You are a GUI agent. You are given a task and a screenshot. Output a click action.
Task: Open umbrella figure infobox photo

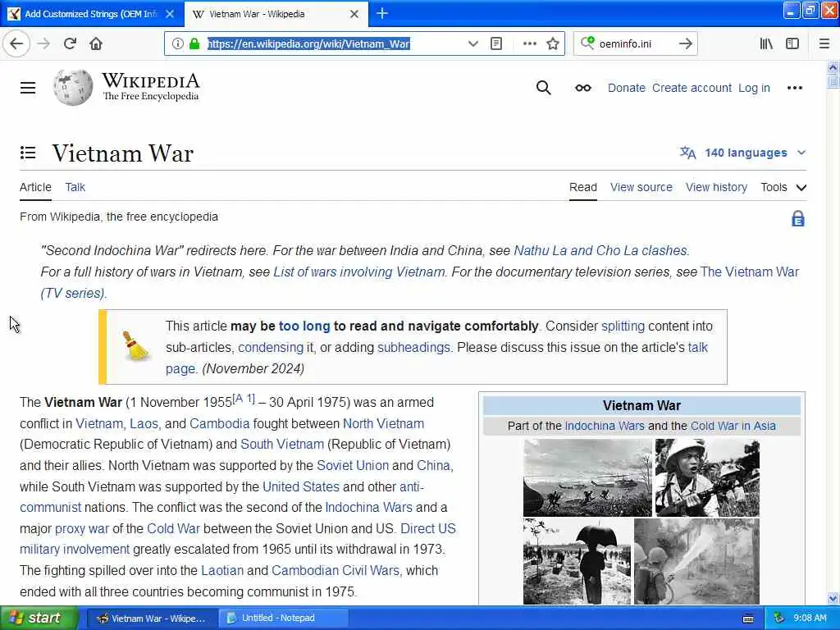tap(577, 561)
